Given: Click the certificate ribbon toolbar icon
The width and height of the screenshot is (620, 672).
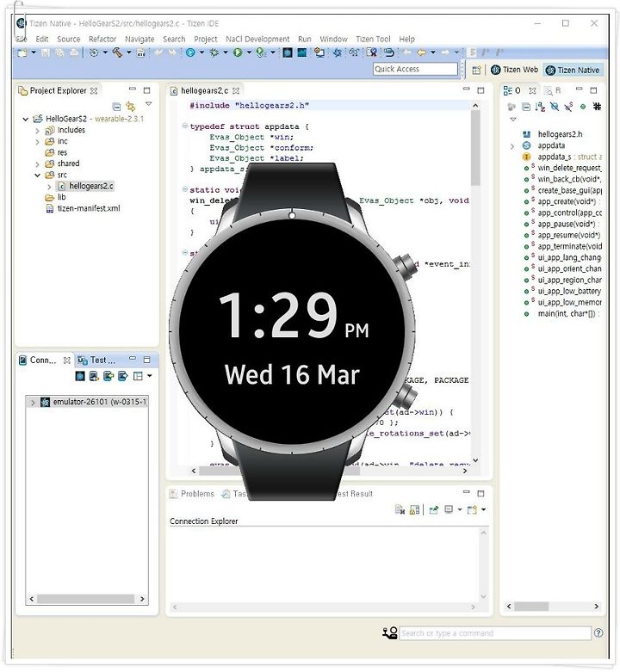Looking at the screenshot, I should coord(372,52).
